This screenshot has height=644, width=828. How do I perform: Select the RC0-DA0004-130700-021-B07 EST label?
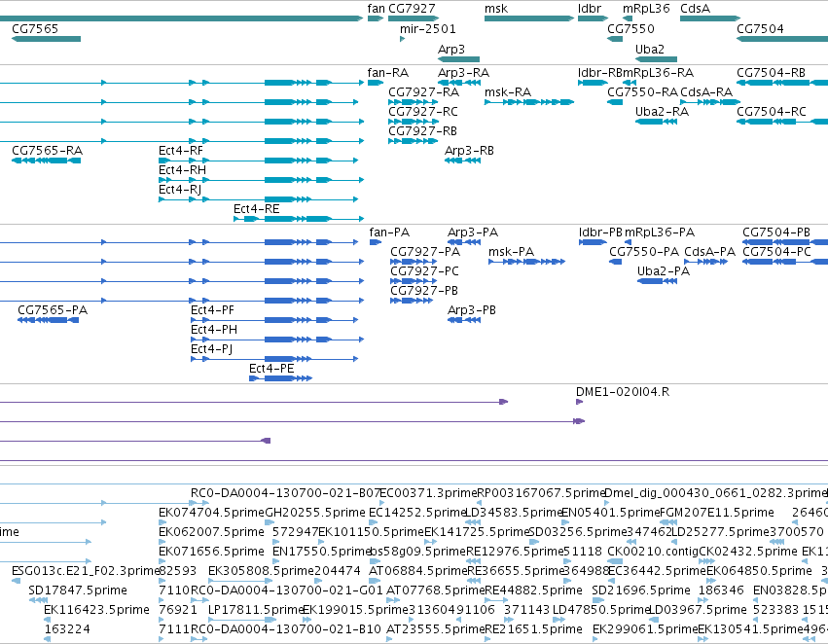[x=285, y=493]
